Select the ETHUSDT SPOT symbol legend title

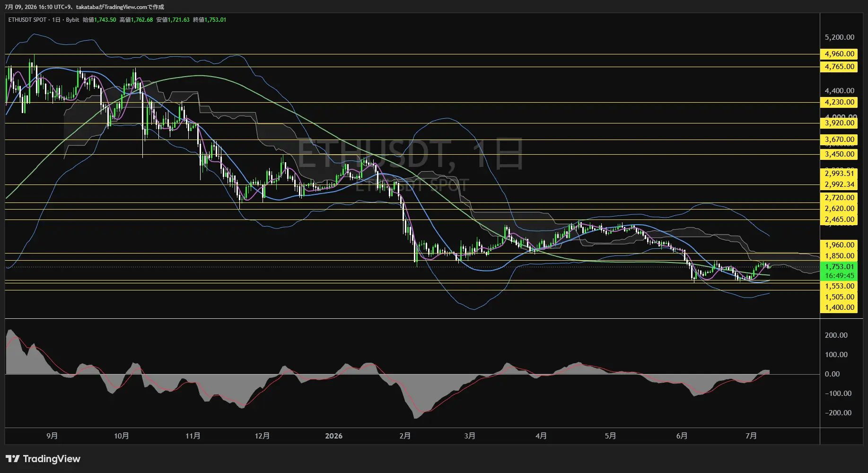pos(27,20)
